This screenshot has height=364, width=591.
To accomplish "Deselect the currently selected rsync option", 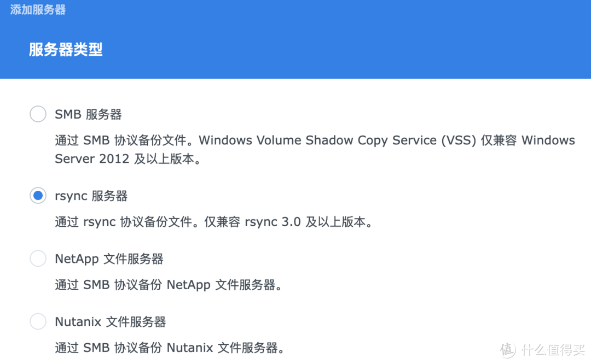I will [38, 196].
